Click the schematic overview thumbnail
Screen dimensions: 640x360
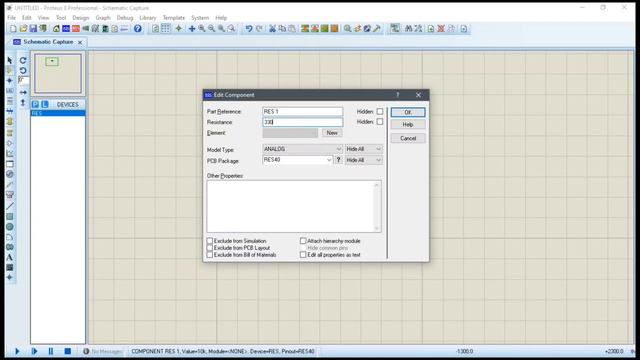tap(58, 73)
